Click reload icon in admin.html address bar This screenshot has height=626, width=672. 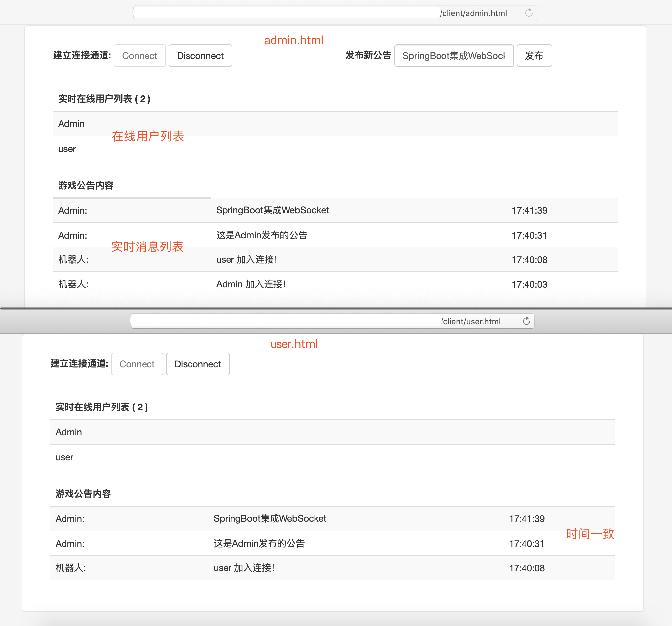(529, 13)
